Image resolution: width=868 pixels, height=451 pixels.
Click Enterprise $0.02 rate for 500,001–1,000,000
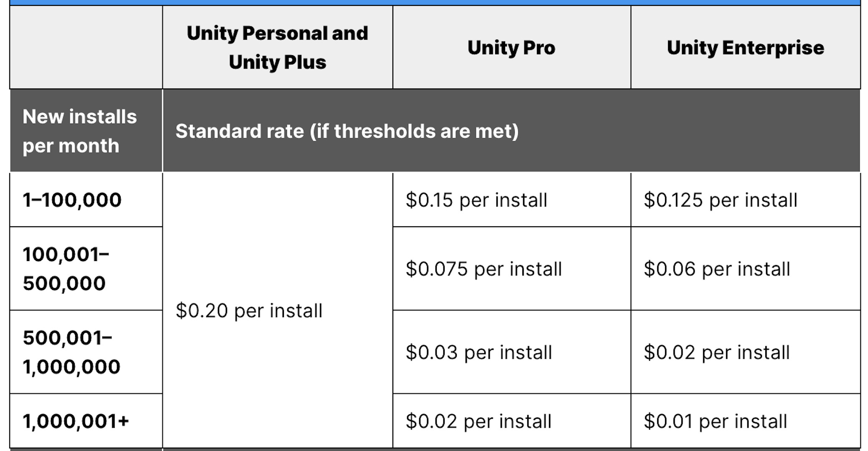pos(746,352)
